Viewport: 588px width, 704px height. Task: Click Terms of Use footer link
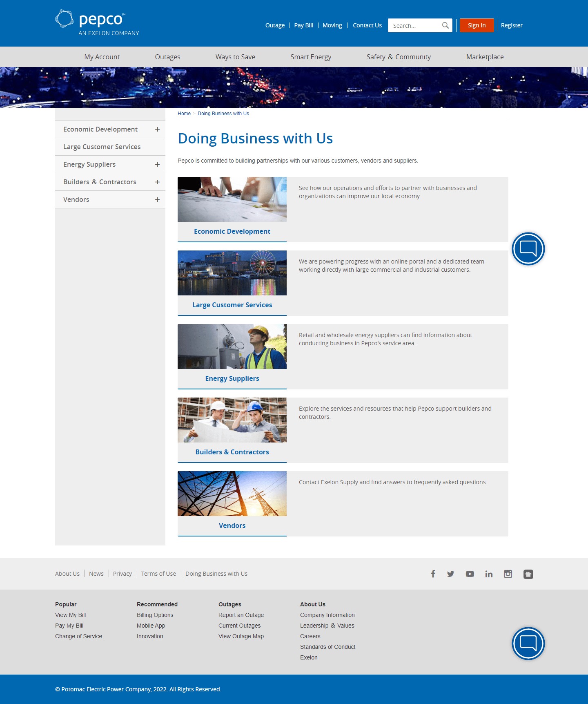[158, 574]
